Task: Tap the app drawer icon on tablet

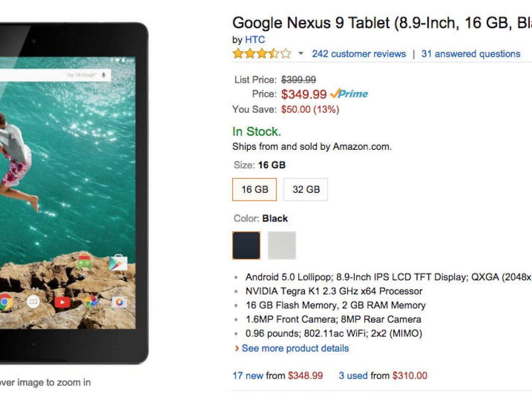Action: (33, 302)
